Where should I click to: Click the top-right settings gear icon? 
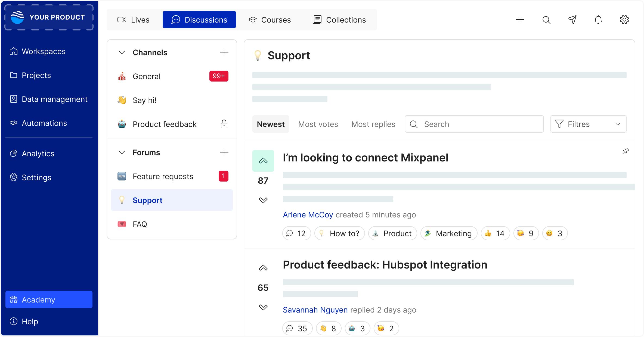pos(624,20)
